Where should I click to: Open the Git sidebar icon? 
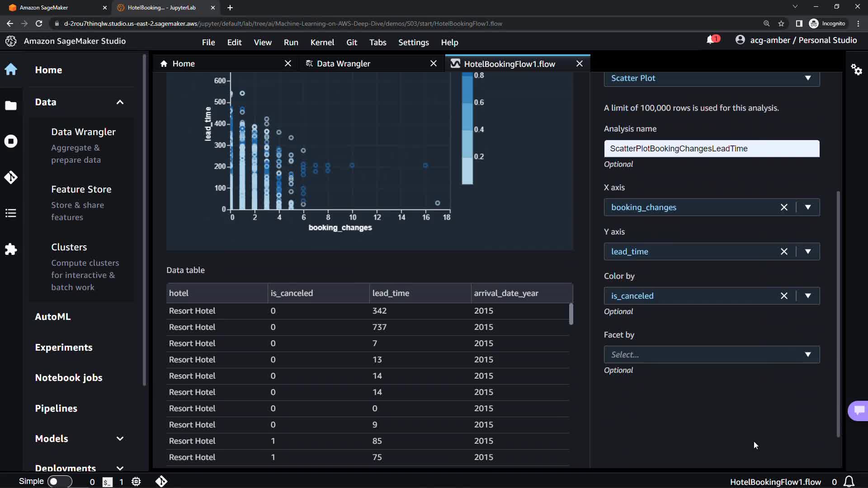click(x=11, y=177)
